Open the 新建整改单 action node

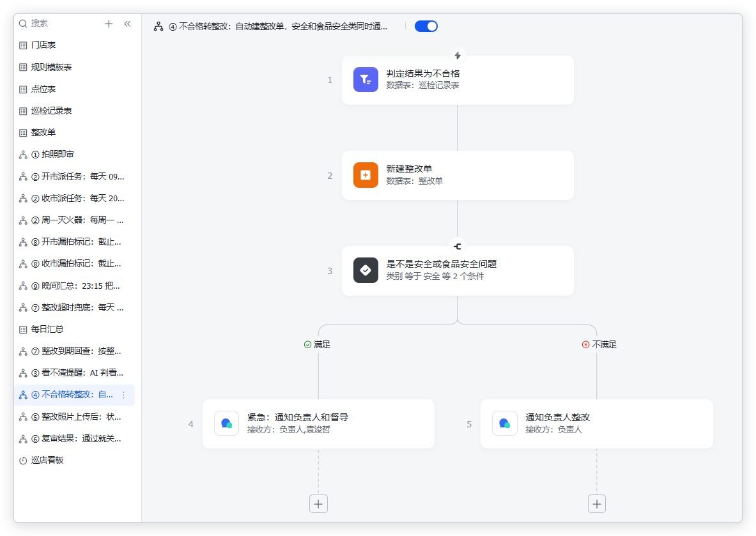tap(458, 176)
